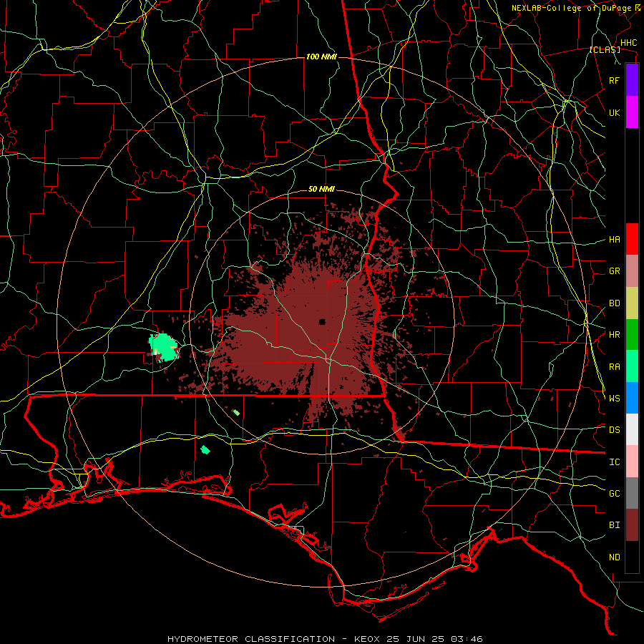The width and height of the screenshot is (644, 644).
Task: Click the "UK" legend label
Action: (614, 112)
